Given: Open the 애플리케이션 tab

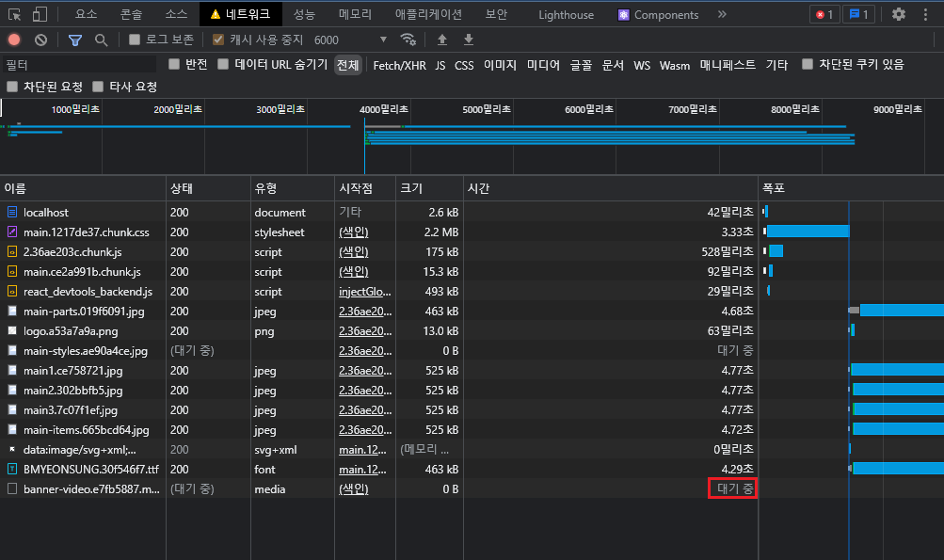Looking at the screenshot, I should [428, 14].
